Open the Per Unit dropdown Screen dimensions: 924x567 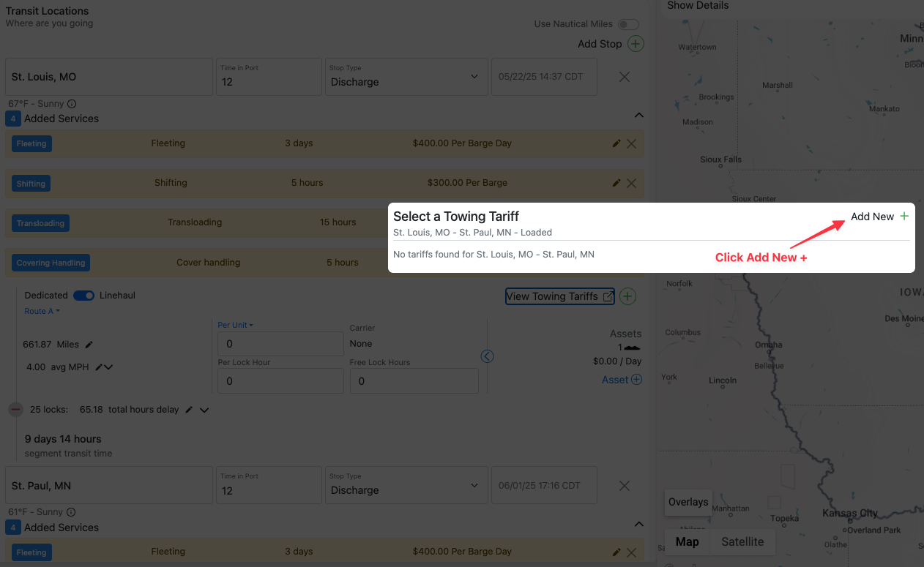236,325
